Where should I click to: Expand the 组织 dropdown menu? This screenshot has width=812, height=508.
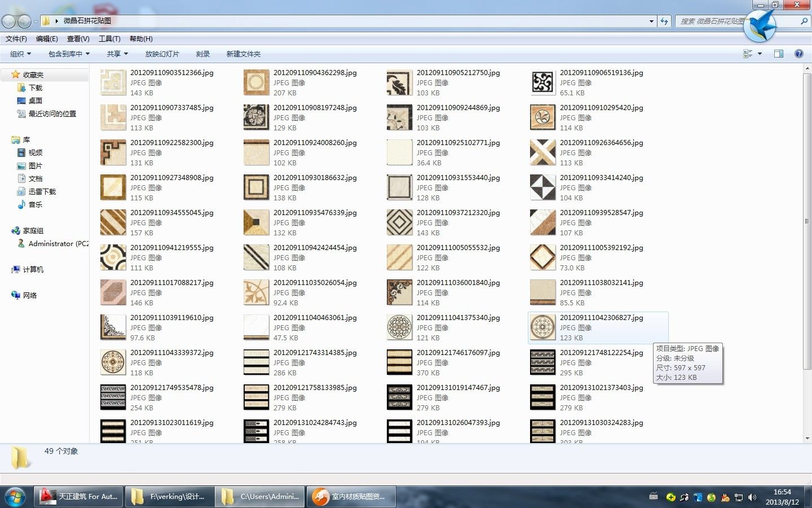click(20, 54)
